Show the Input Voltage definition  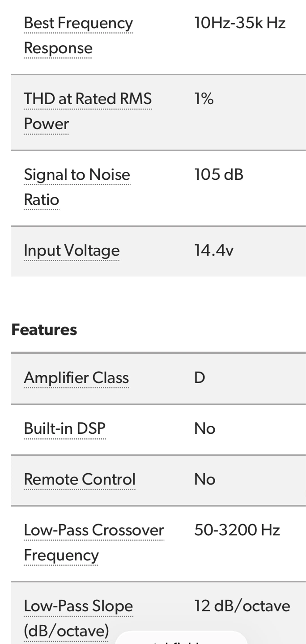[72, 250]
